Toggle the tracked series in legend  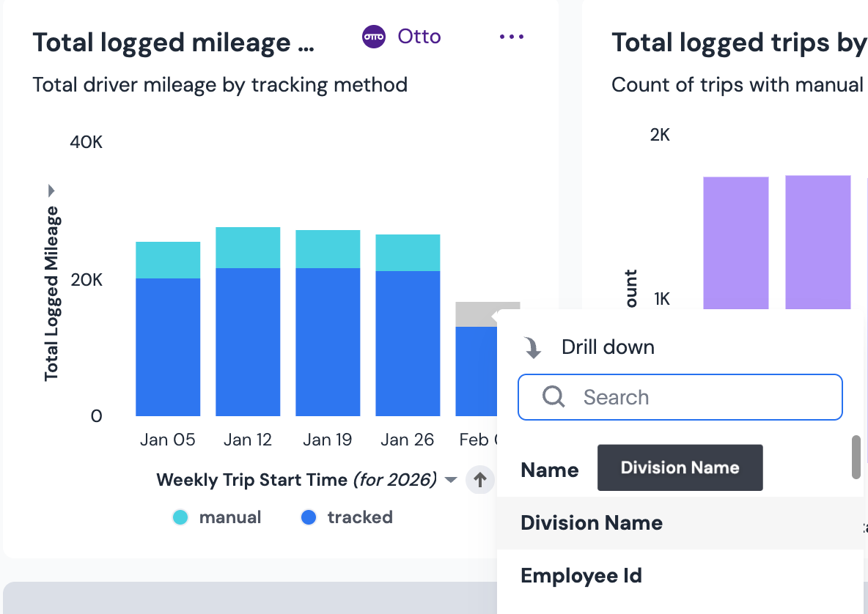pyautogui.click(x=347, y=517)
